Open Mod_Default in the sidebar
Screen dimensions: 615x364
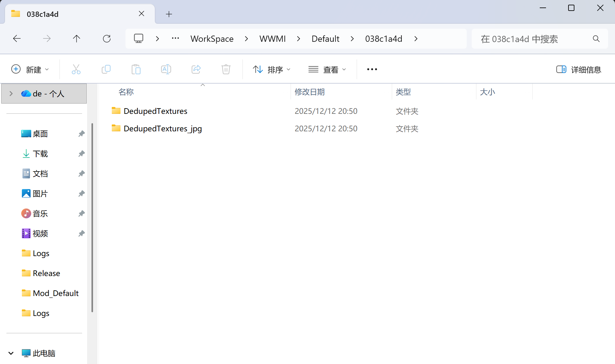tap(55, 293)
